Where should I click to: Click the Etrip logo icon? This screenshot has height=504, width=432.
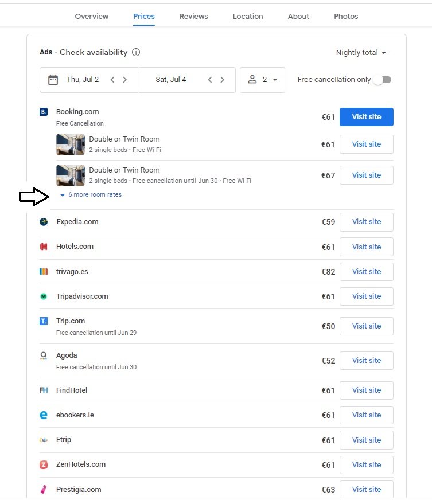(44, 440)
